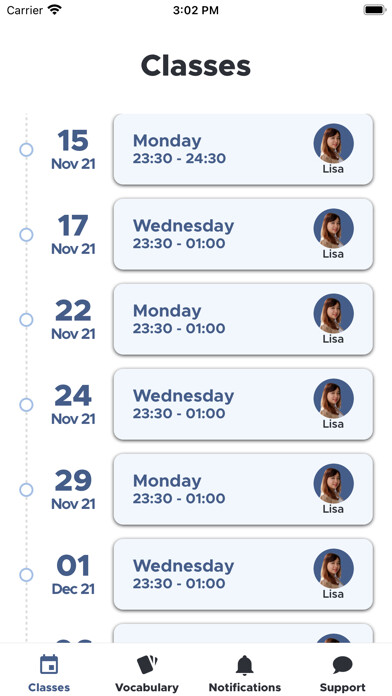Select the timeline marker for 15 Nov
This screenshot has height=696, width=392.
point(26,150)
